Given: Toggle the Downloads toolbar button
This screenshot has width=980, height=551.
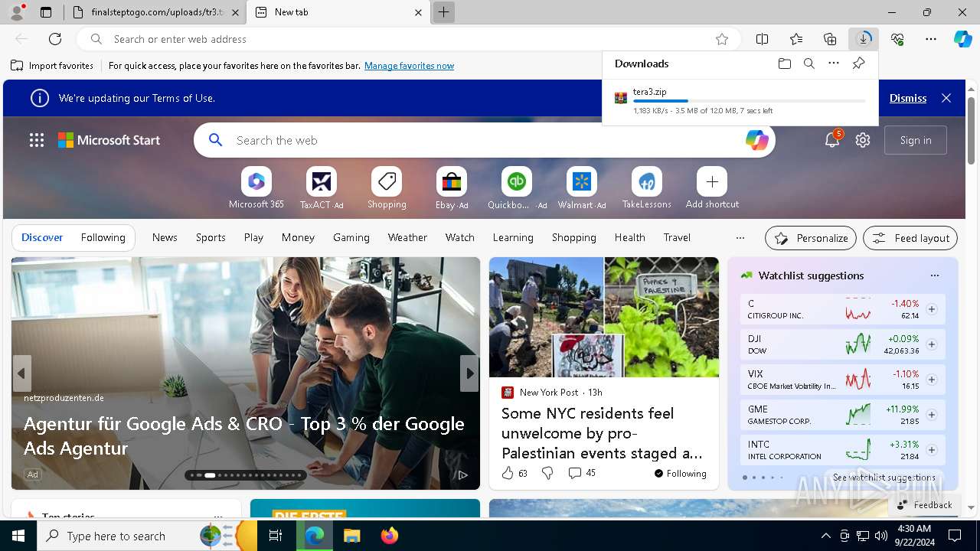Looking at the screenshot, I should point(864,39).
